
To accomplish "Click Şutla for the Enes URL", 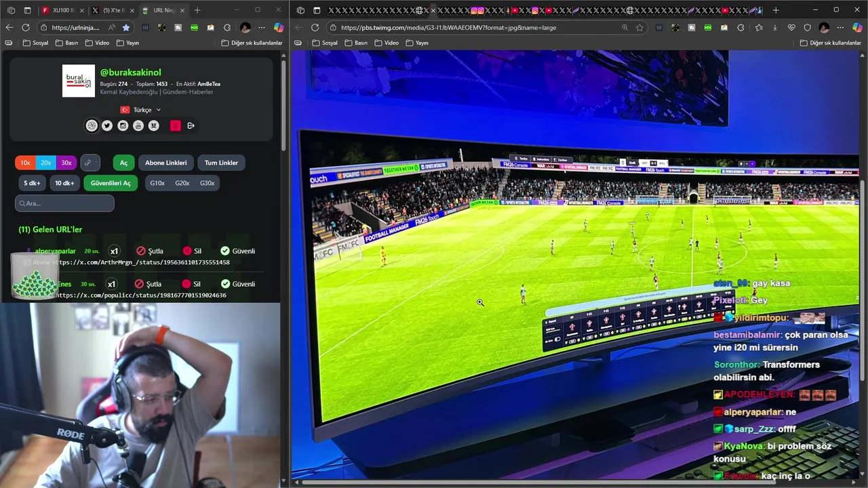I will [147, 284].
